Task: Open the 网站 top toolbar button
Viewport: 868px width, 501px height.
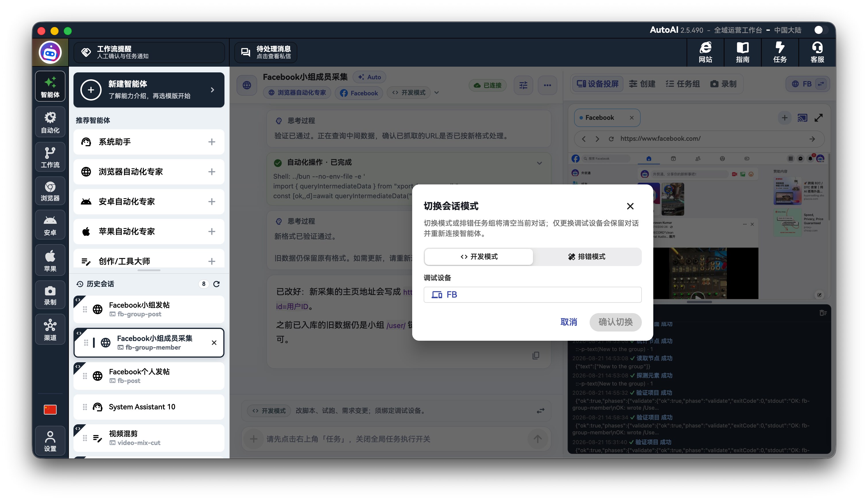Action: [706, 53]
